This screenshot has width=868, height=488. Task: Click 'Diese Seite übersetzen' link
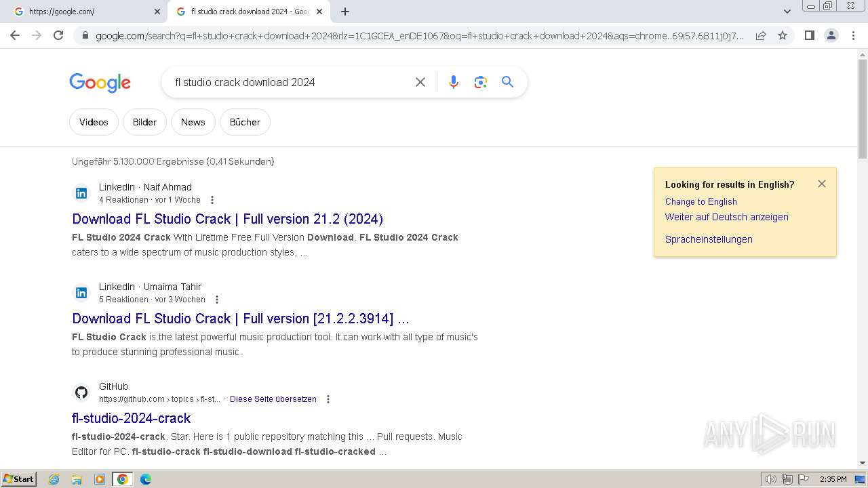[273, 399]
